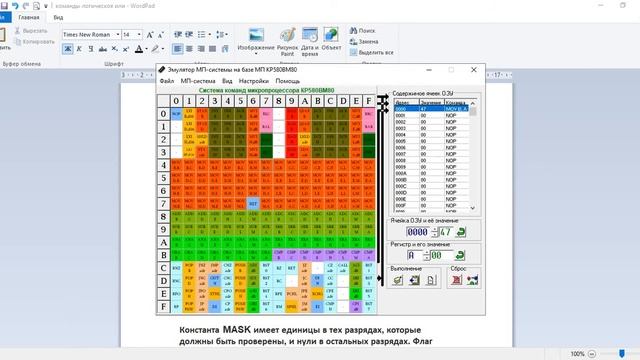The image size is (640, 360).
Task: Undo the last action in WordPad
Action: [x=15, y=6]
